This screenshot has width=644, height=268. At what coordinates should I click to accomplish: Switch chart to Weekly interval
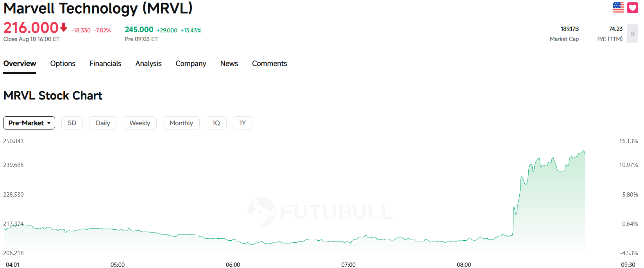click(140, 123)
